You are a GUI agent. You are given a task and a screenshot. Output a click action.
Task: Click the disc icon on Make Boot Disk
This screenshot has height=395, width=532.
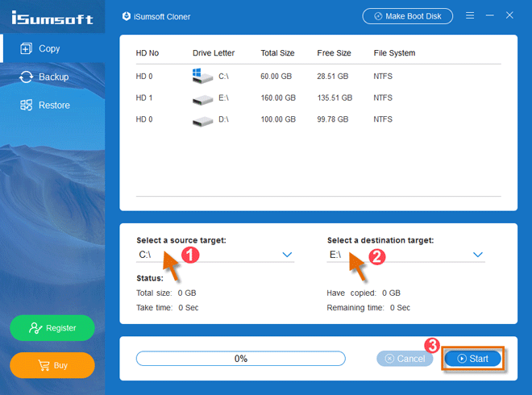pyautogui.click(x=378, y=16)
